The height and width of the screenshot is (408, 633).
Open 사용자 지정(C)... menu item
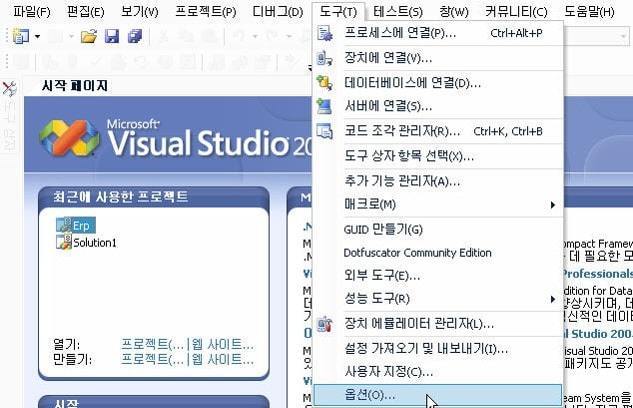(438, 372)
